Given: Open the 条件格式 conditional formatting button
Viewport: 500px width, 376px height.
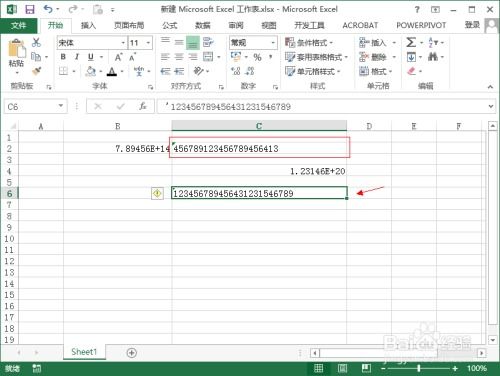Looking at the screenshot, I should click(x=309, y=43).
